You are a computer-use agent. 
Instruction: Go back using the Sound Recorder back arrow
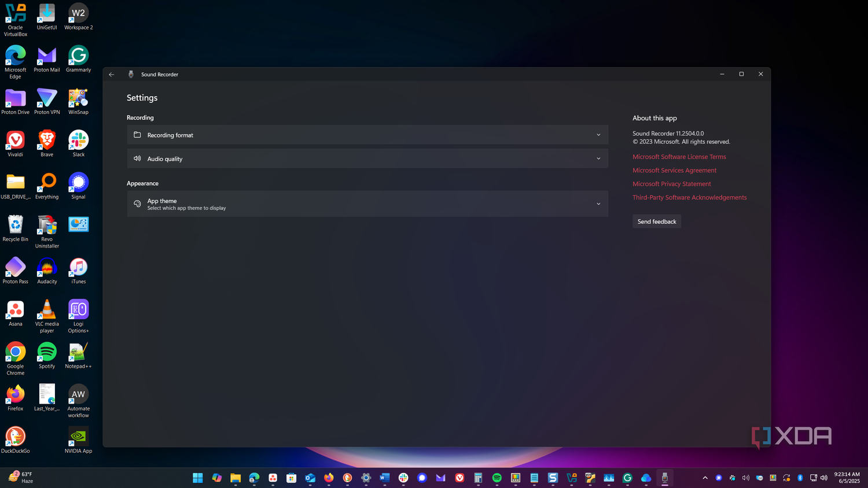pyautogui.click(x=112, y=75)
